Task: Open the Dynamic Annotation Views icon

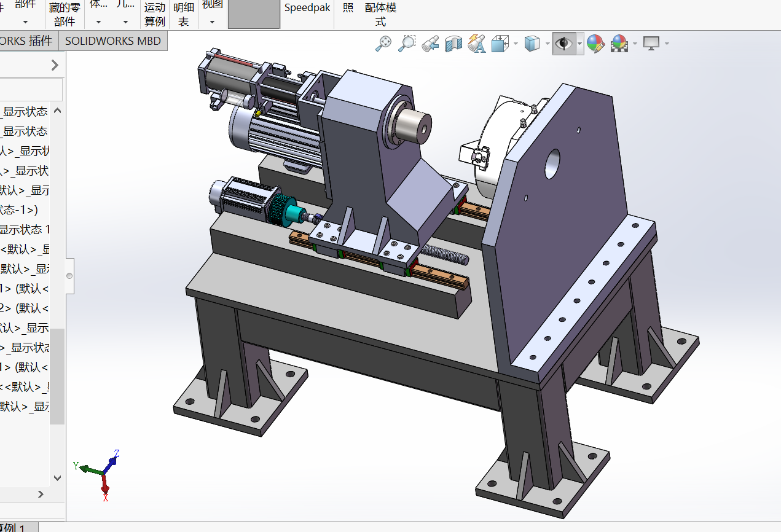Action: [x=476, y=43]
